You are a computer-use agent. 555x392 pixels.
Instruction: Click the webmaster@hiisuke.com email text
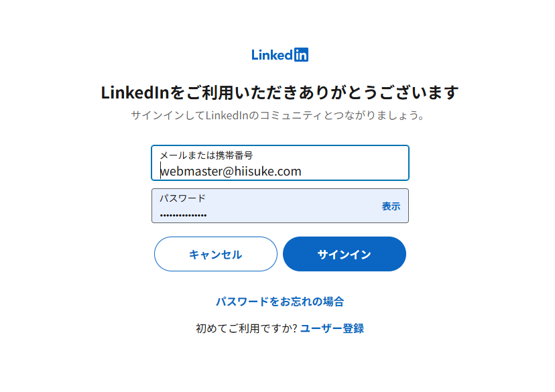click(231, 172)
